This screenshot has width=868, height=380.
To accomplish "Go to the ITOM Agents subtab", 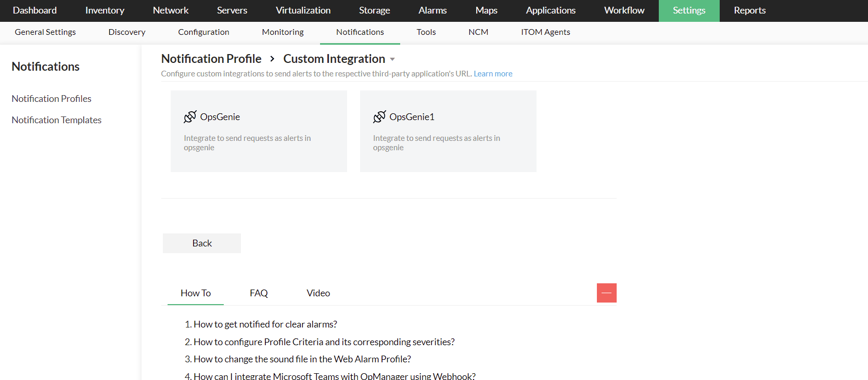I will 545,32.
